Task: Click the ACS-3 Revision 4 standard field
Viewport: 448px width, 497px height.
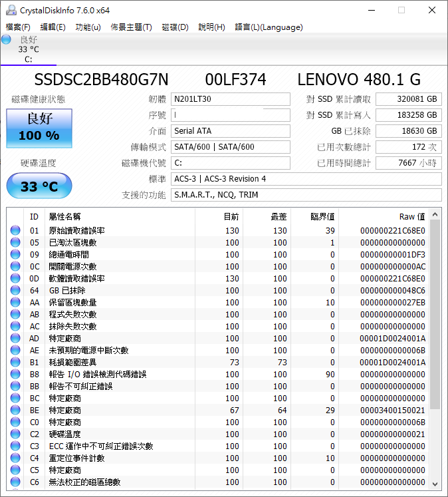Action: 306,179
